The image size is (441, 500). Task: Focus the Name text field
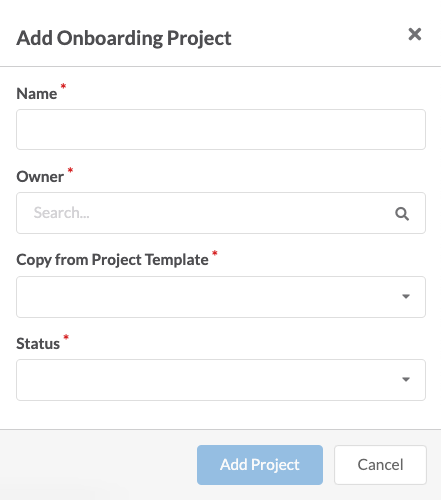[221, 129]
